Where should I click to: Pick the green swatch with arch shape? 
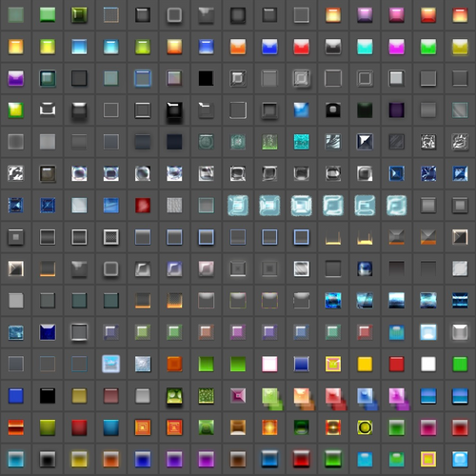coord(206,427)
